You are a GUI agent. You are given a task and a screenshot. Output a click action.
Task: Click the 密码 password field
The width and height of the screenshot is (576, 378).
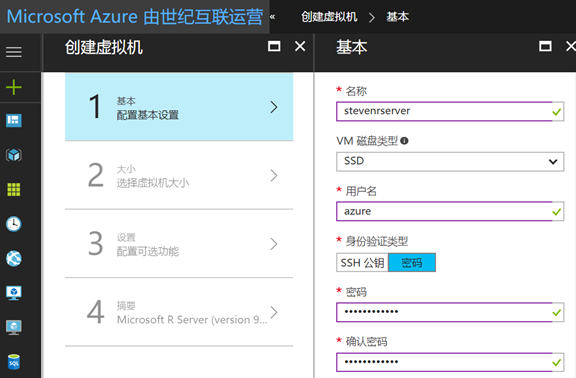[x=450, y=312]
